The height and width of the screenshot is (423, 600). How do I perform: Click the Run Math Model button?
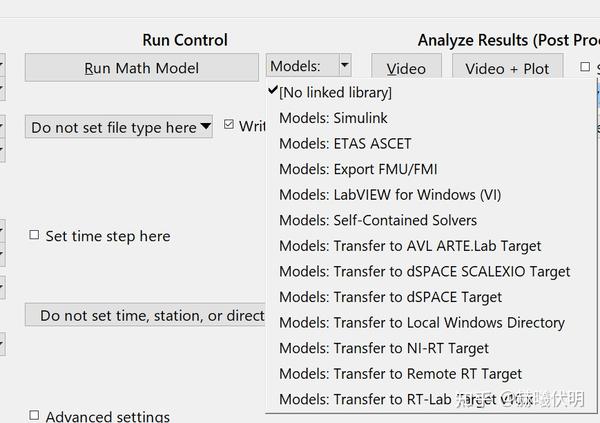(141, 68)
